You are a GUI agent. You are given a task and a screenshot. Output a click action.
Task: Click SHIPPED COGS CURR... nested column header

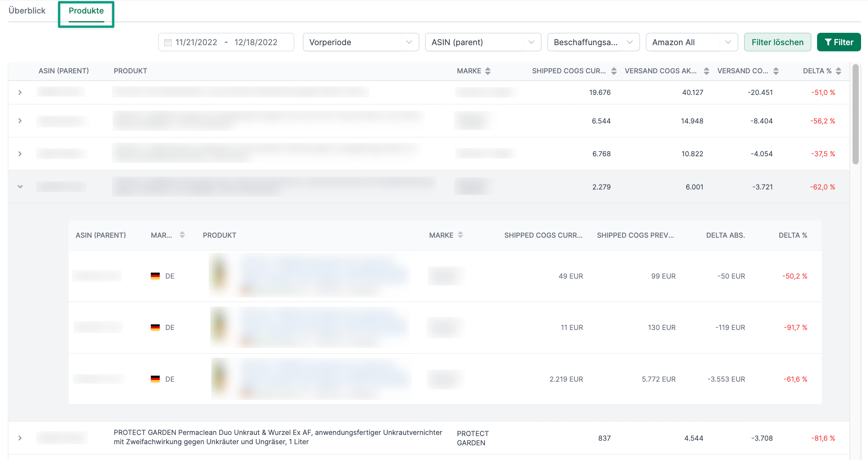point(543,235)
